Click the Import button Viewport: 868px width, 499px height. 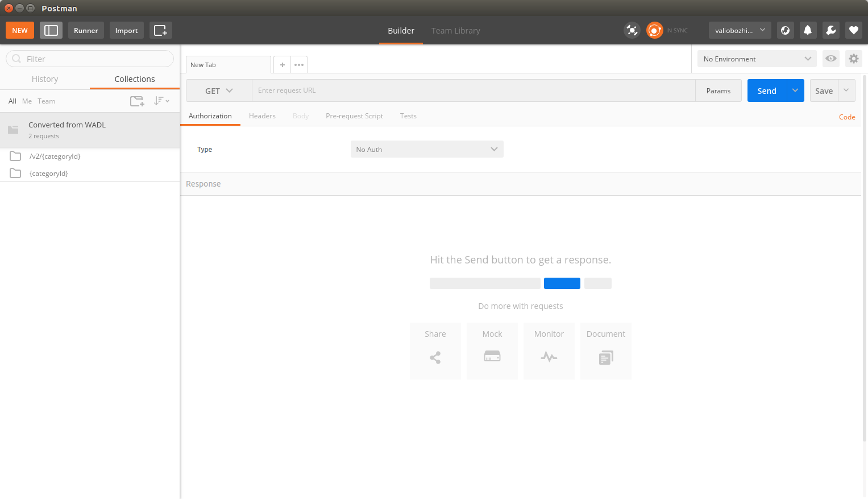(126, 30)
